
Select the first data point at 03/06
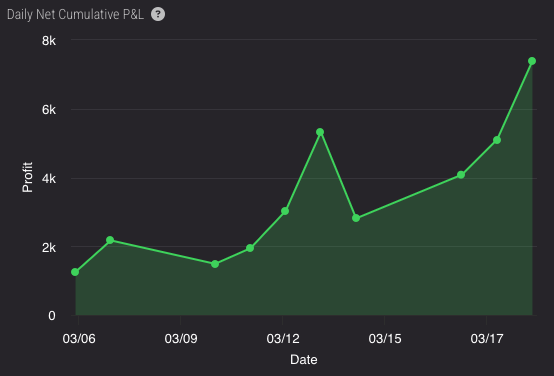[x=75, y=272]
